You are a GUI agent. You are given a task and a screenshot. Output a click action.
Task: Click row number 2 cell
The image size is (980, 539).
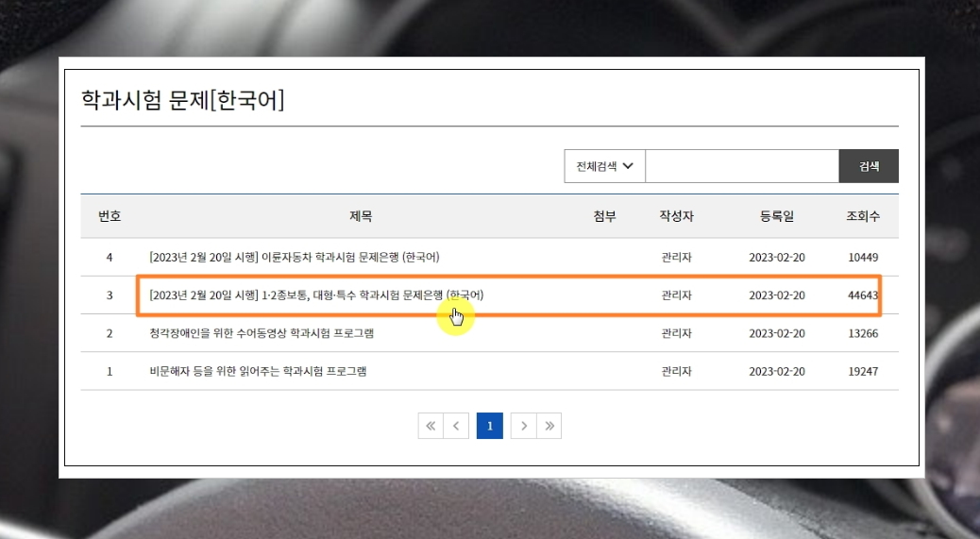[x=110, y=333]
